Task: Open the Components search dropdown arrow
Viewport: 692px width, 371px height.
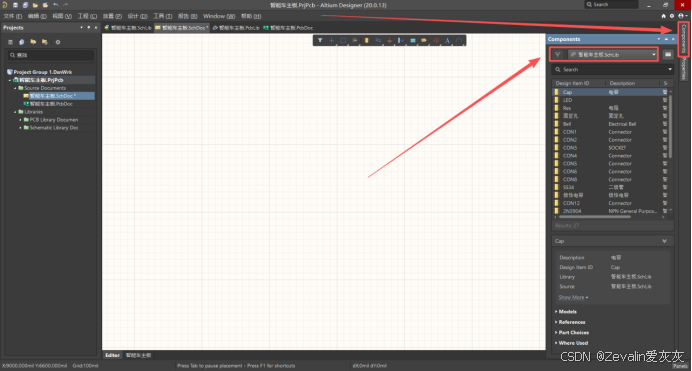Action: tap(670, 69)
